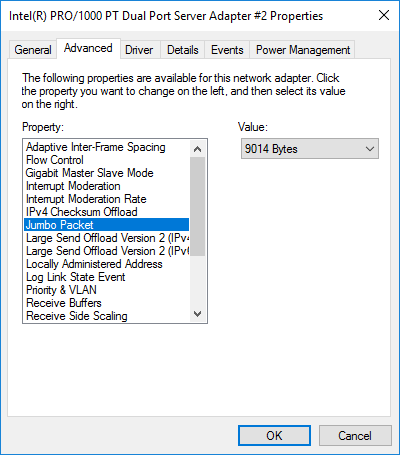Switch to the General tab
Image resolution: width=400 pixels, height=455 pixels.
33,50
